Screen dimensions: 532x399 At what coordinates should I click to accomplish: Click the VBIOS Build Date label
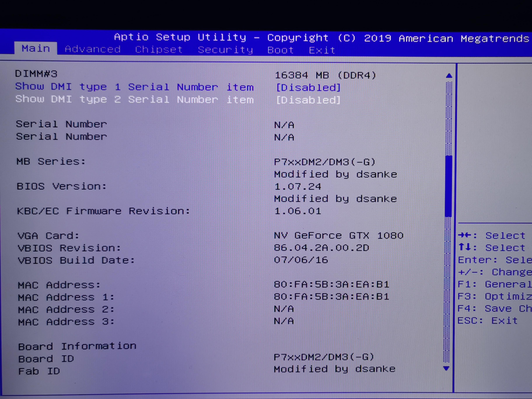(76, 260)
